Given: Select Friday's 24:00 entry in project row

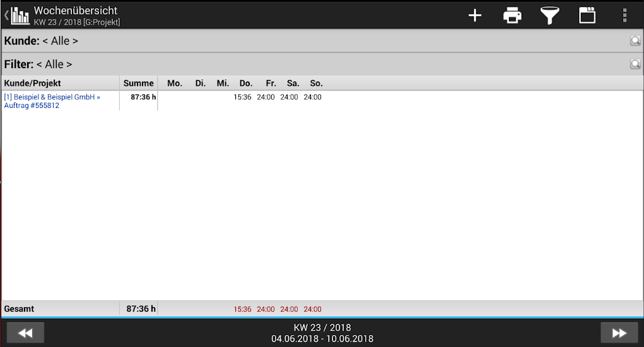Looking at the screenshot, I should tap(266, 97).
